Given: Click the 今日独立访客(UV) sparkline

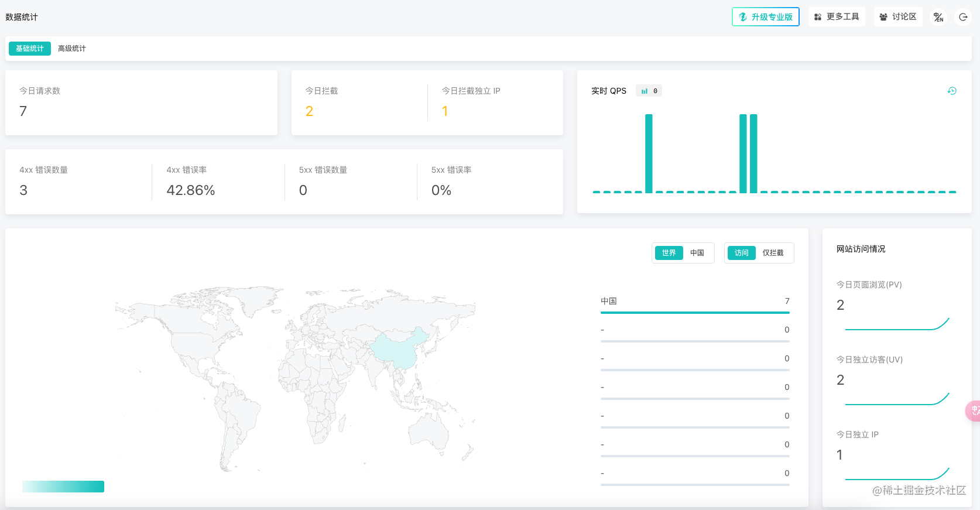Looking at the screenshot, I should (897, 399).
